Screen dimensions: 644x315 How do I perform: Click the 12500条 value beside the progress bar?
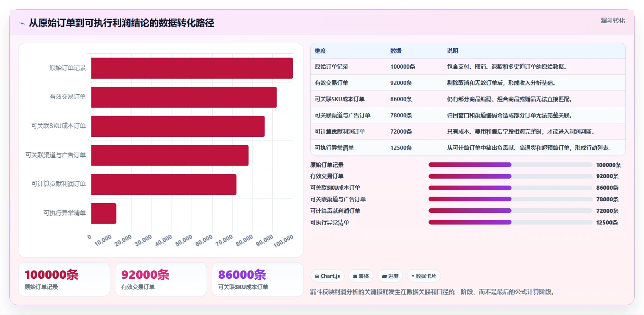point(607,222)
